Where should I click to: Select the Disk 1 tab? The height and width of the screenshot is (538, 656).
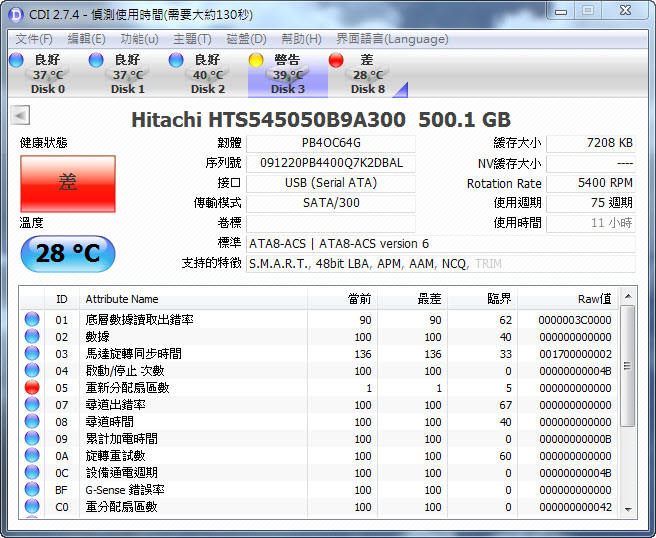click(x=128, y=74)
